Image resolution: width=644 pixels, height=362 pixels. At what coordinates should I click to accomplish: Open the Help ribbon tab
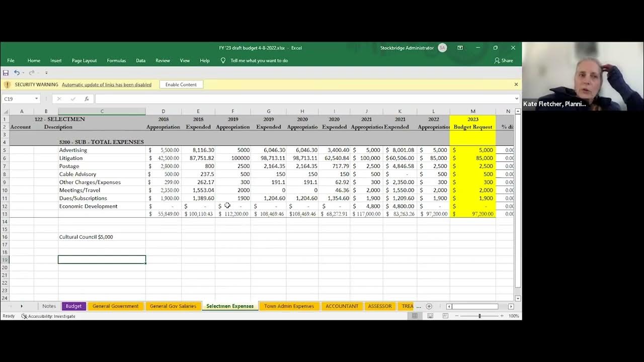(205, 60)
